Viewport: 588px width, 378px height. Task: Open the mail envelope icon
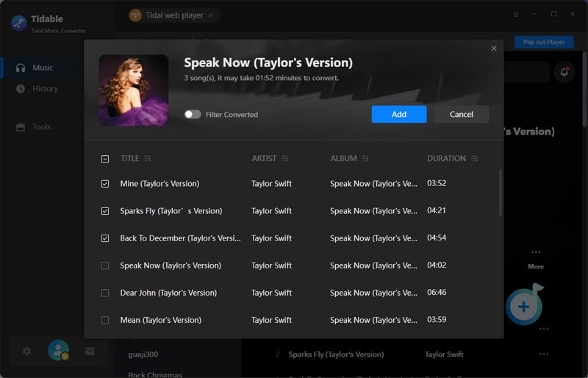pyautogui.click(x=90, y=351)
